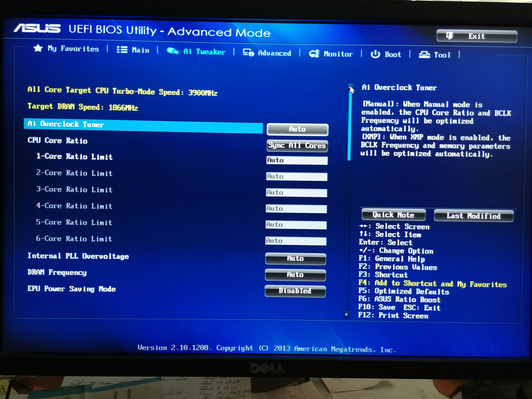Screen dimensions: 532x399
Task: Click the 1-Core Ratio Limit input field
Action: point(297,160)
